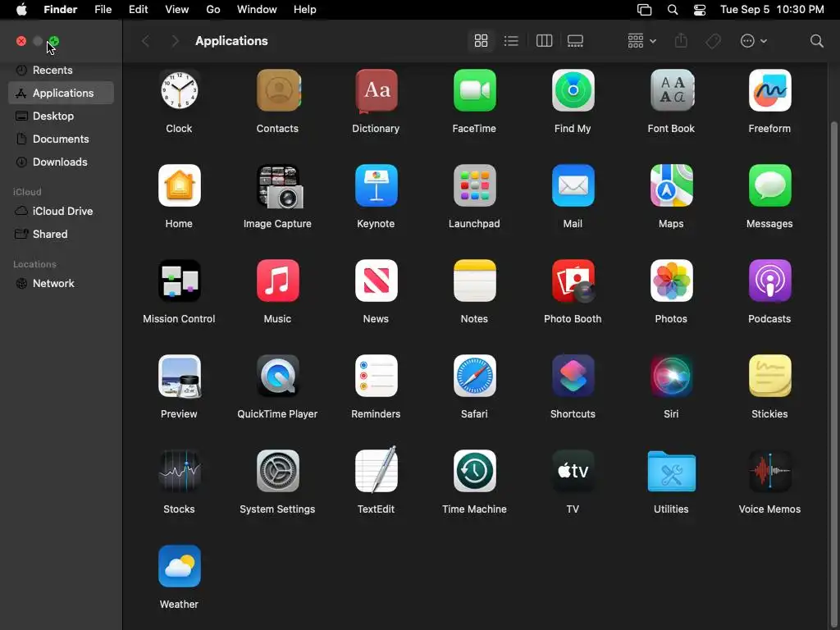Image resolution: width=840 pixels, height=630 pixels.
Task: Open Control Center in menu bar
Action: tap(699, 10)
